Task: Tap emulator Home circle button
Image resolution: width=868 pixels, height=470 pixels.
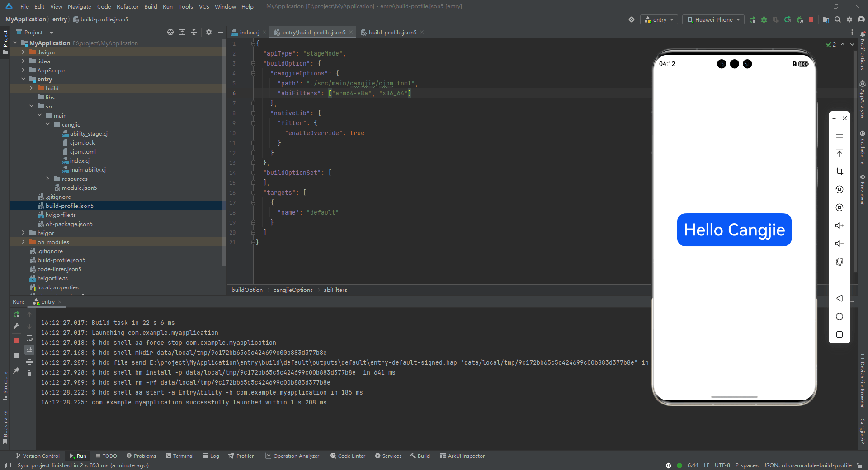Action: tap(840, 316)
